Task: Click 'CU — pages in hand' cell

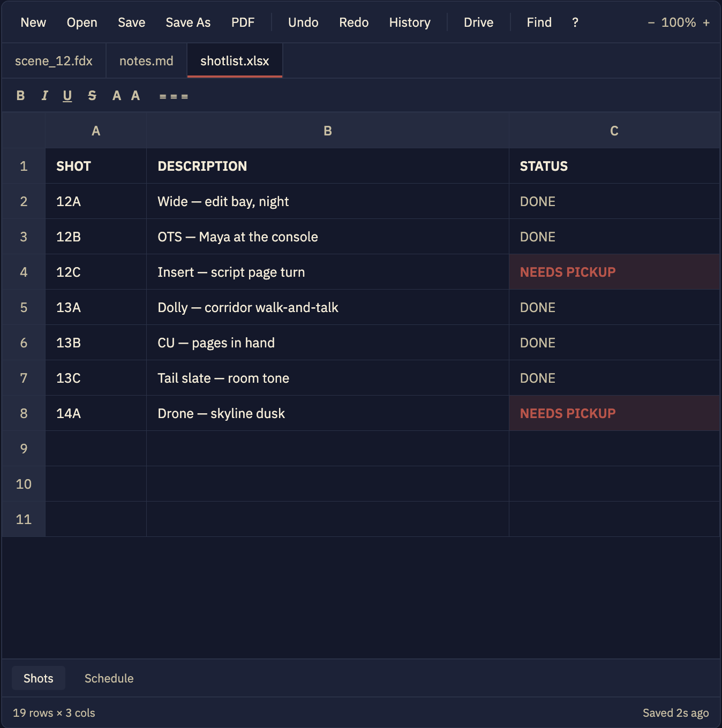Action: pos(328,343)
